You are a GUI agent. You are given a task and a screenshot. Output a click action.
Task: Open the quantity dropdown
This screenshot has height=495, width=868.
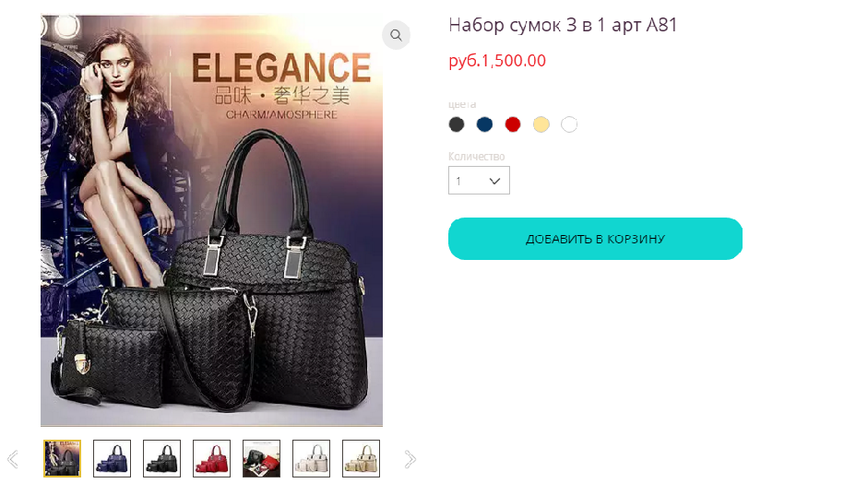coord(479,181)
